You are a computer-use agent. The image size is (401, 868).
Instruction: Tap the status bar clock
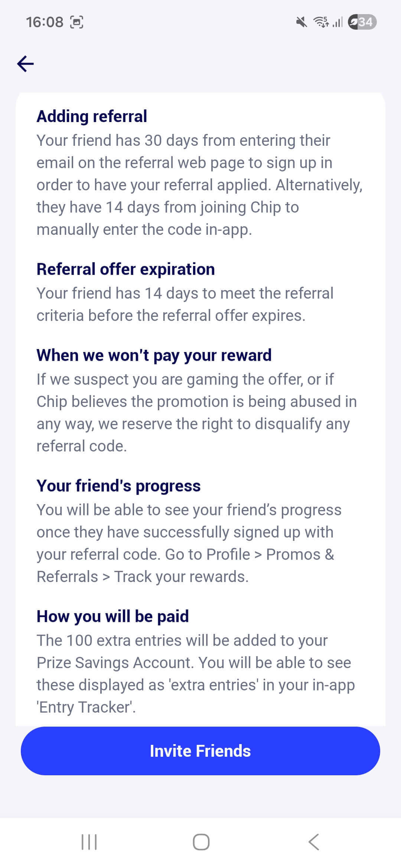pyautogui.click(x=45, y=22)
